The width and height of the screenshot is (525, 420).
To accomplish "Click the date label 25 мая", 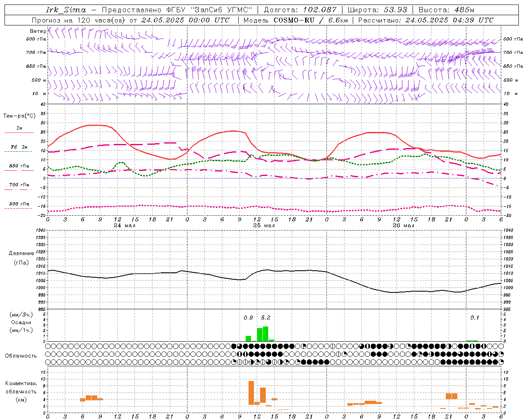I will 264,226.
